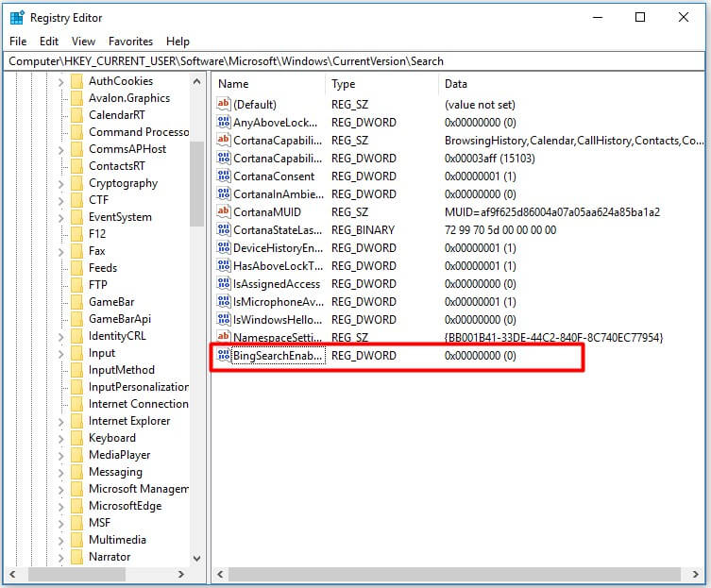Open the Edit menu
This screenshot has height=588, width=711.
49,42
